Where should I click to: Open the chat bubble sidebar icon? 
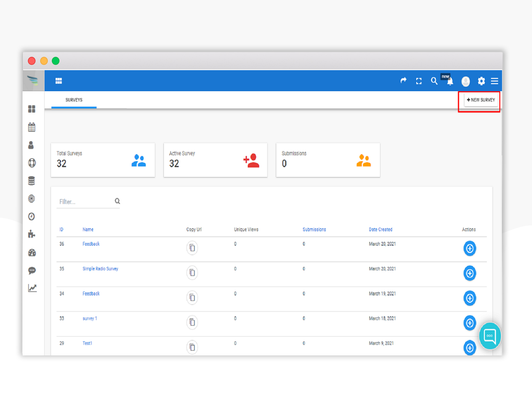(32, 271)
